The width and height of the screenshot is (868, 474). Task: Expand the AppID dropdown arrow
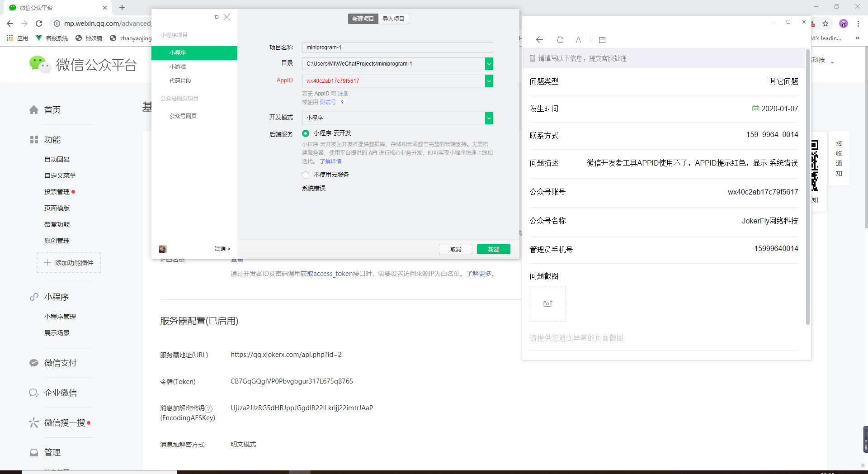(x=489, y=81)
